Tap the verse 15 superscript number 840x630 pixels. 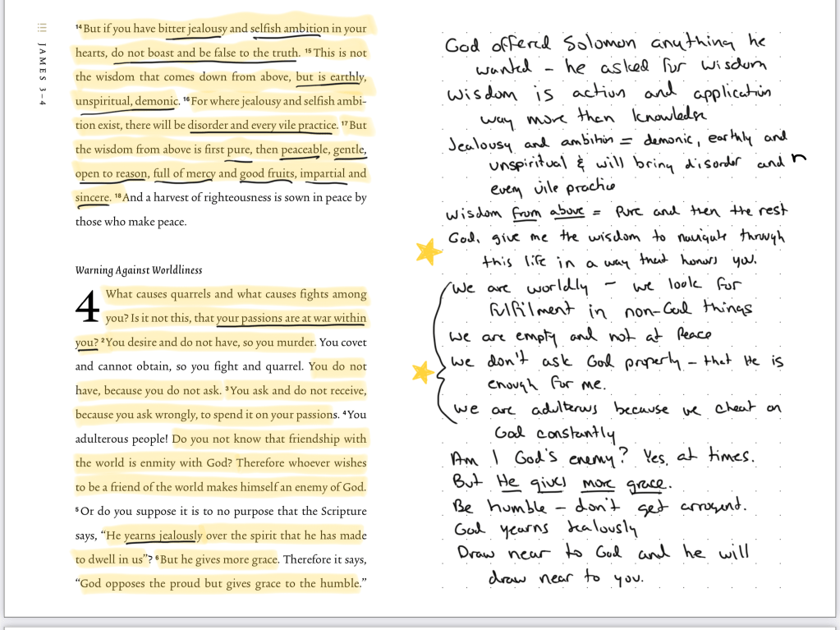308,52
